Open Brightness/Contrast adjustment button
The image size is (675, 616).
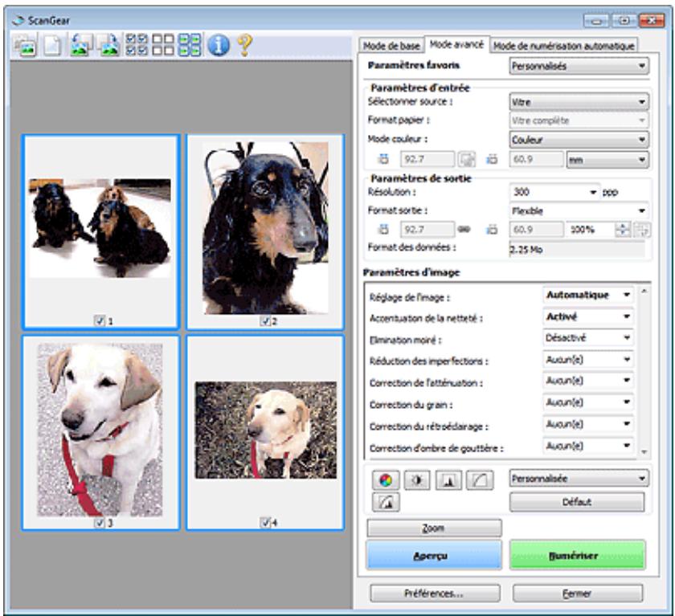417,480
